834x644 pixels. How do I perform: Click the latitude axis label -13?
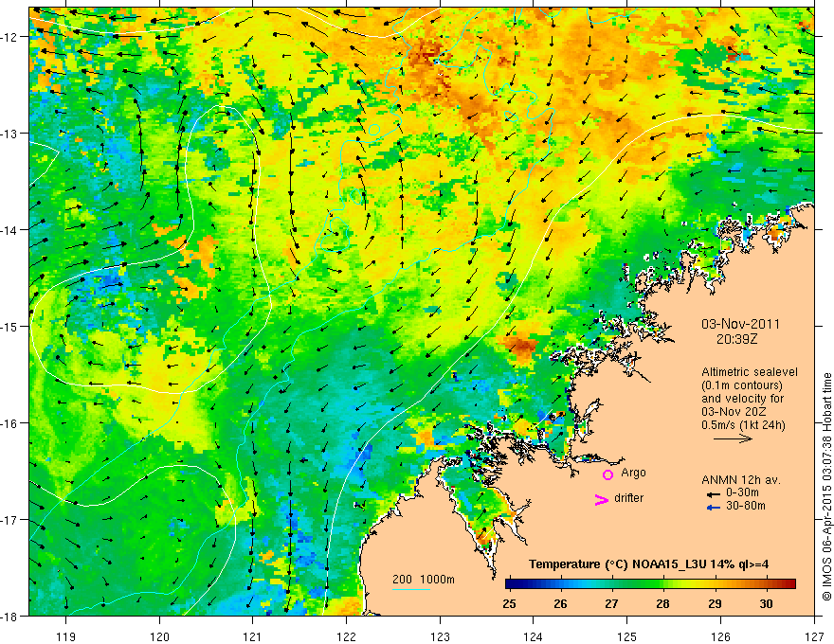pyautogui.click(x=10, y=134)
